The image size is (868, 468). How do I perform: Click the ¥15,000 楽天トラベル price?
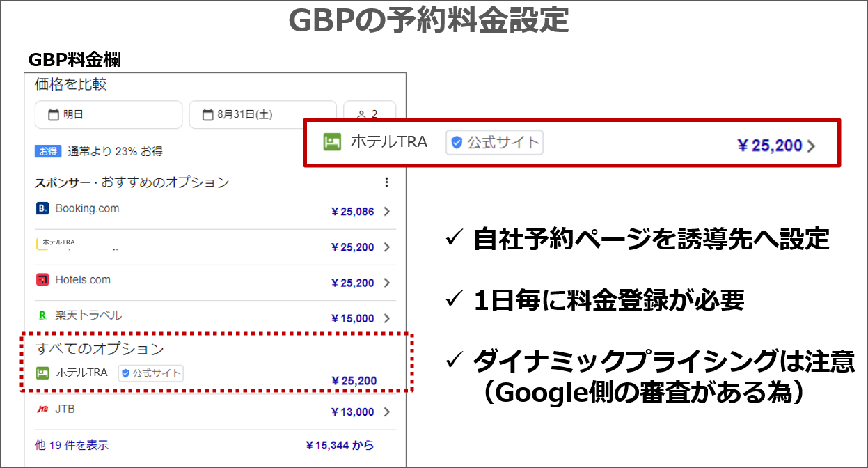(353, 318)
